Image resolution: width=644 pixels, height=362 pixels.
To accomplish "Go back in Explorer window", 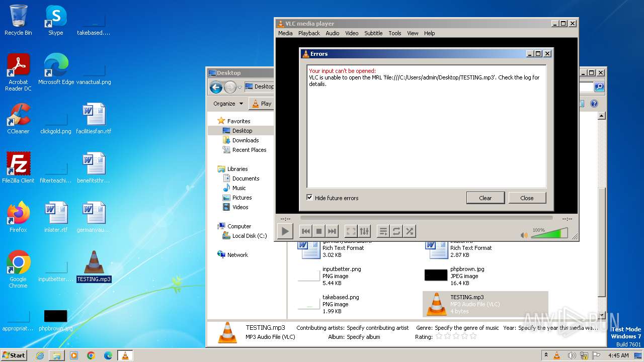I will (216, 87).
